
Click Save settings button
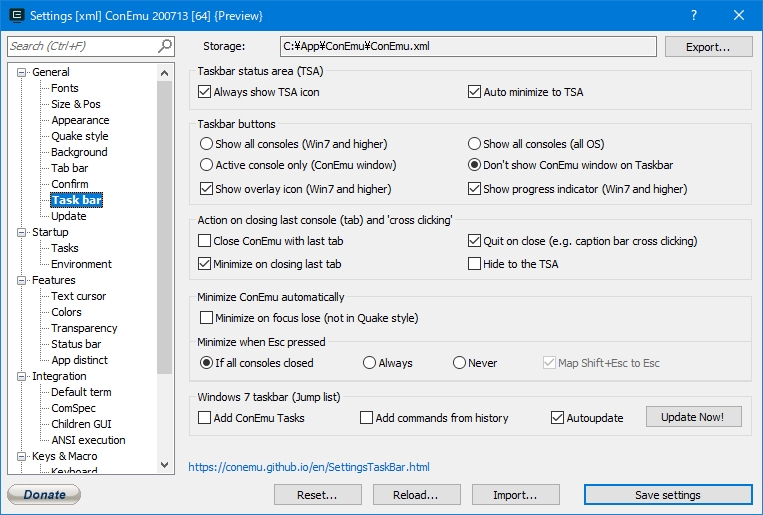[x=668, y=495]
